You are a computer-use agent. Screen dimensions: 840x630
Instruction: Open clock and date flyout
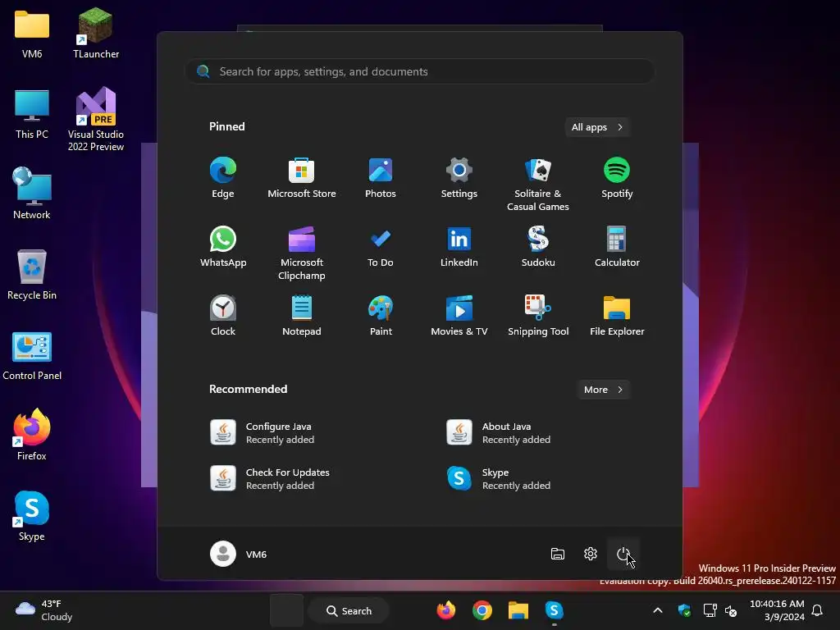(x=777, y=610)
